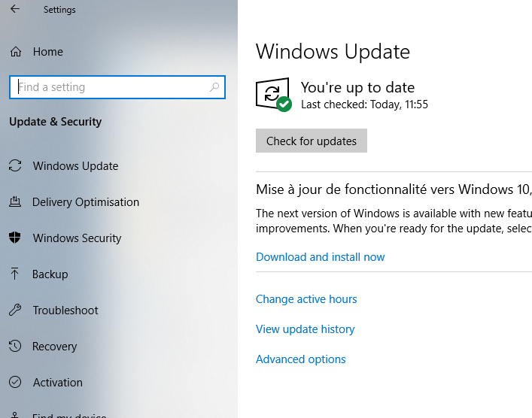
Task: Choose the 'Troubleshoot' text label in sidebar
Action: point(65,310)
